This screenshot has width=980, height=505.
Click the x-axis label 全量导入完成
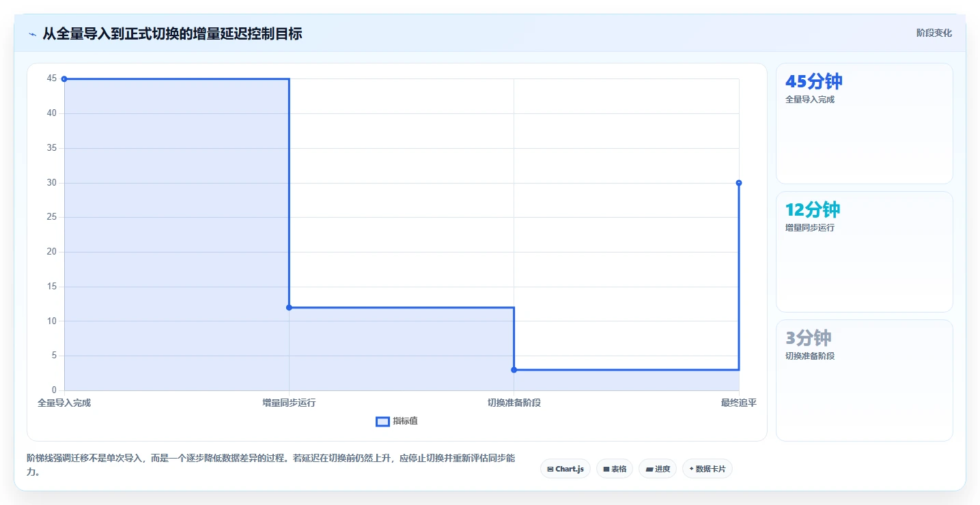click(64, 403)
